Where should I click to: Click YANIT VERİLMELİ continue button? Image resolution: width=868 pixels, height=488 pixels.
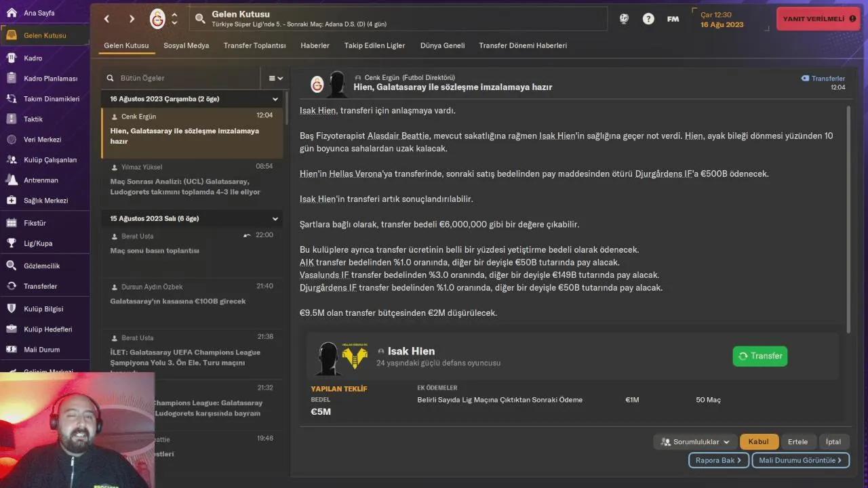click(818, 19)
